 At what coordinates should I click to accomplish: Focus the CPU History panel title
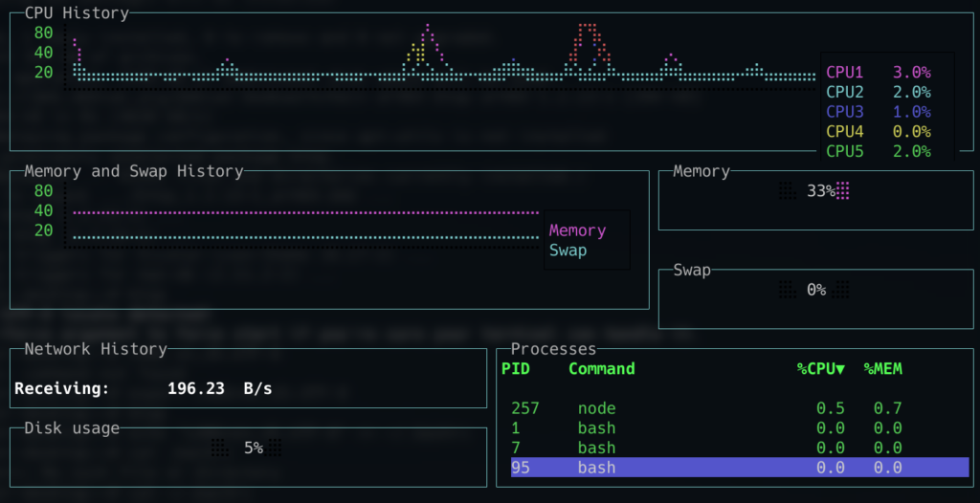[x=77, y=13]
